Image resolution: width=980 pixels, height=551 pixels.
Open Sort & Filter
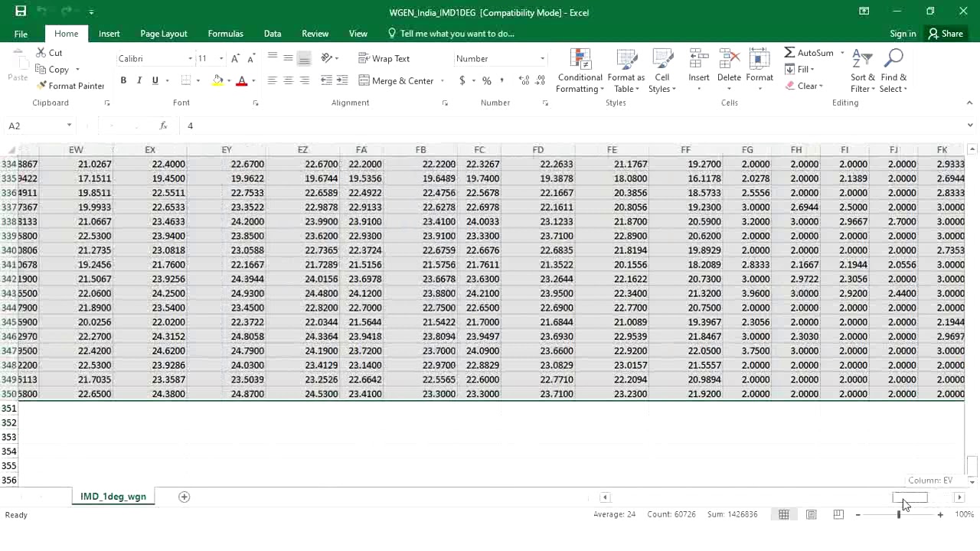point(862,71)
